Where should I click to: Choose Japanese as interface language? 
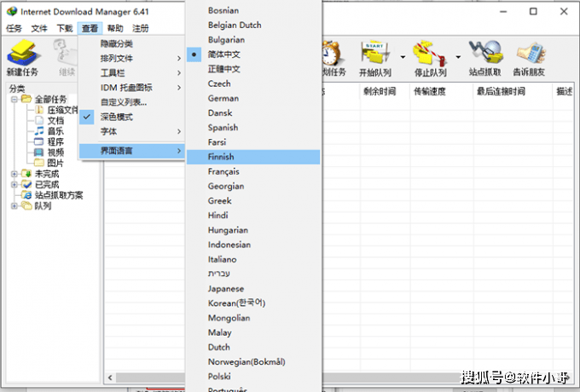click(x=253, y=289)
